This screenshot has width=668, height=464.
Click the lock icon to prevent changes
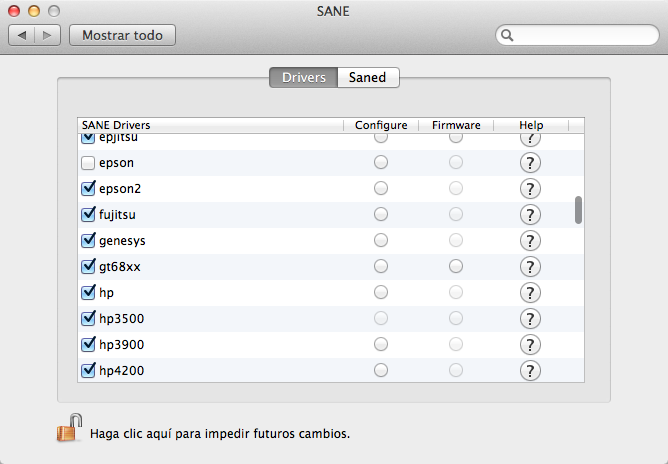[68, 431]
